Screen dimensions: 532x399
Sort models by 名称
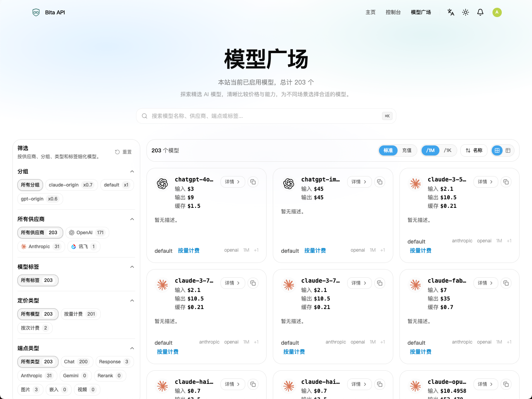point(474,150)
